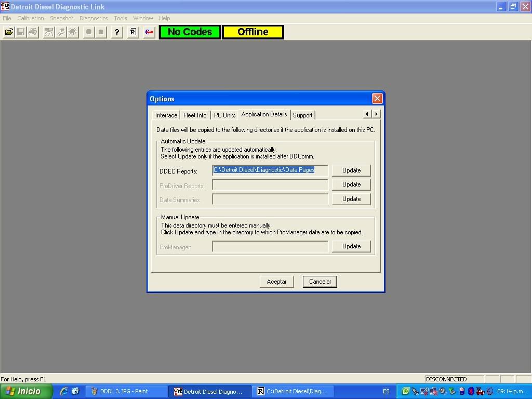Viewport: 532px width, 399px height.
Task: Click the yellow Offline status indicator
Action: click(x=253, y=32)
